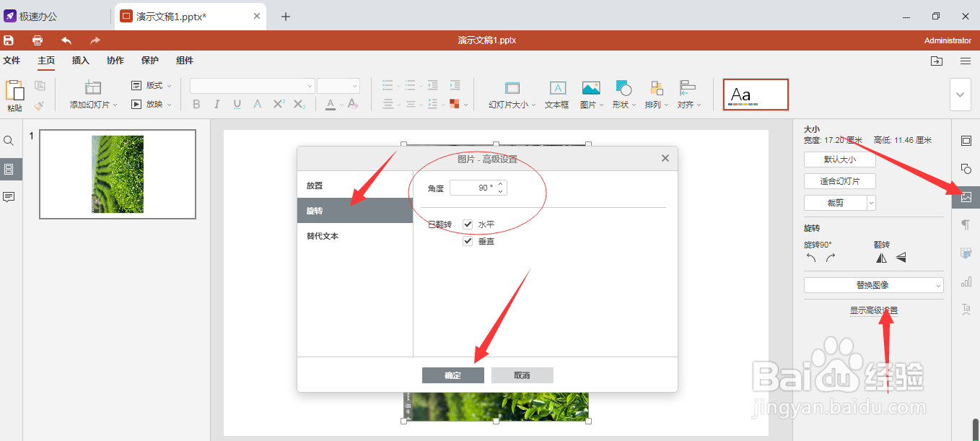This screenshot has height=441, width=980.
Task: Click the format painter brush icon
Action: point(40,105)
